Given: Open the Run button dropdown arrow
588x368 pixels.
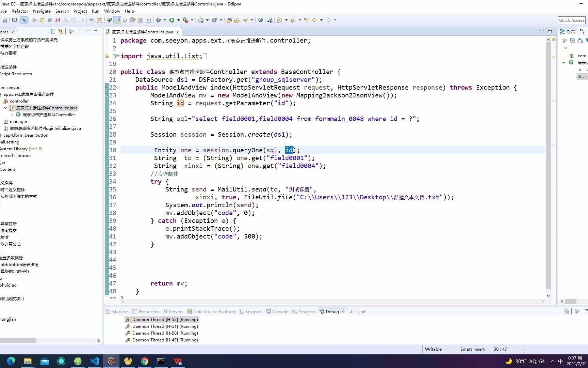Looking at the screenshot, I should 178,20.
